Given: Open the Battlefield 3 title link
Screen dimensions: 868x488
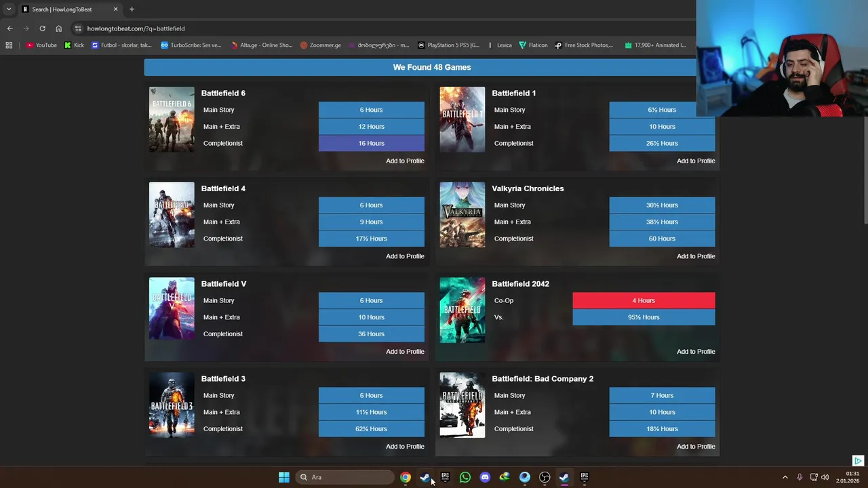Looking at the screenshot, I should click(223, 379).
